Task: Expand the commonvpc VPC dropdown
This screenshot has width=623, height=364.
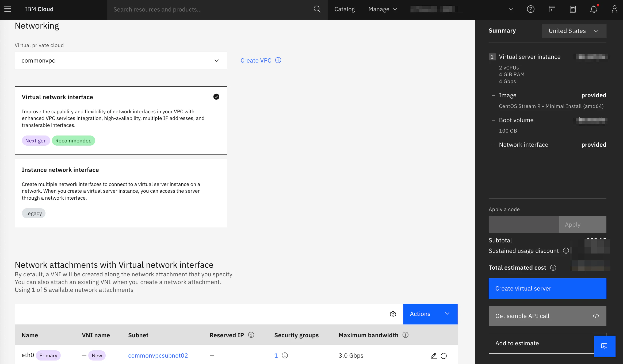Action: coord(121,61)
